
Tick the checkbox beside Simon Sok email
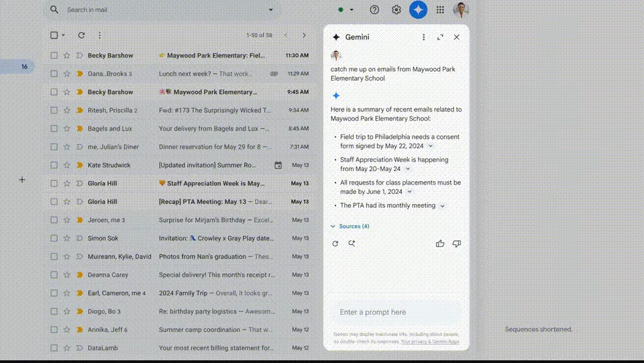pyautogui.click(x=54, y=238)
